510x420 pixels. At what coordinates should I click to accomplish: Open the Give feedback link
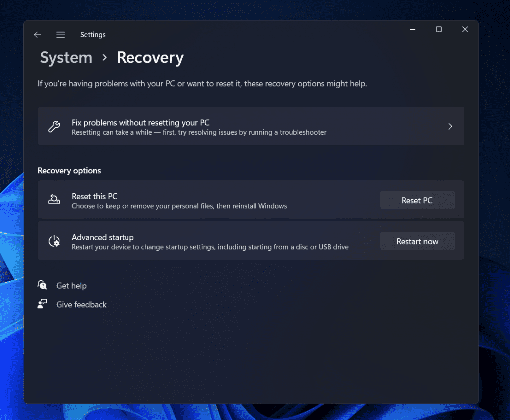81,304
